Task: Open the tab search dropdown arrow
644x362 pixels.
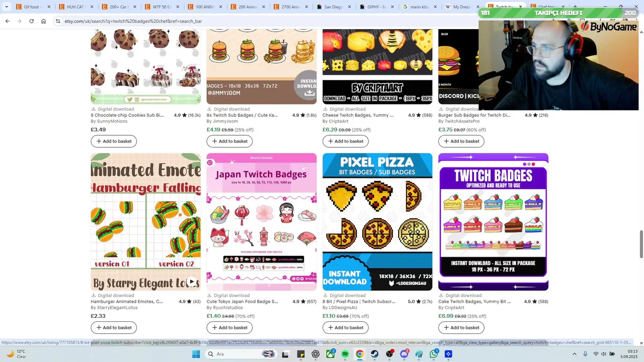Action: (x=7, y=7)
